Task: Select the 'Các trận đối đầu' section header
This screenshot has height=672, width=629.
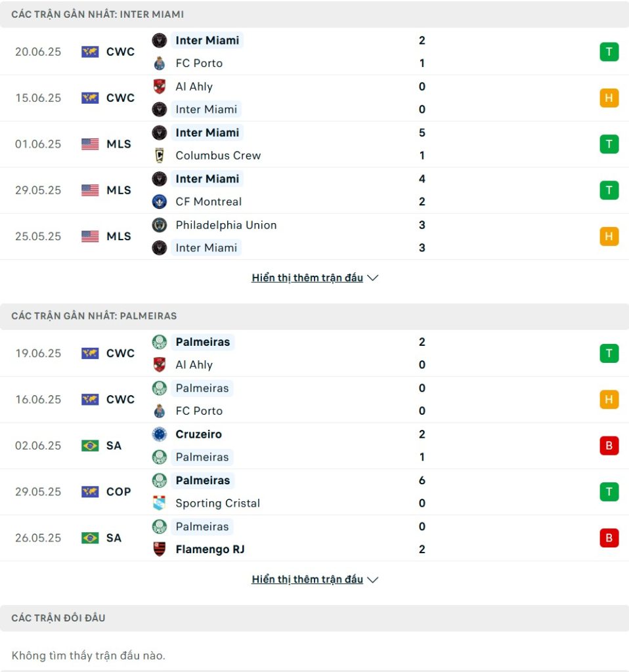Action: (314, 618)
